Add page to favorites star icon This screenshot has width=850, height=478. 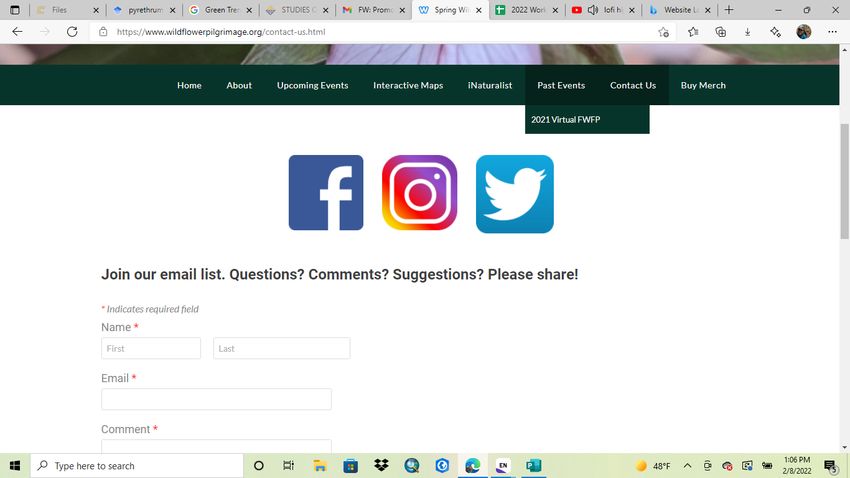pos(664,32)
